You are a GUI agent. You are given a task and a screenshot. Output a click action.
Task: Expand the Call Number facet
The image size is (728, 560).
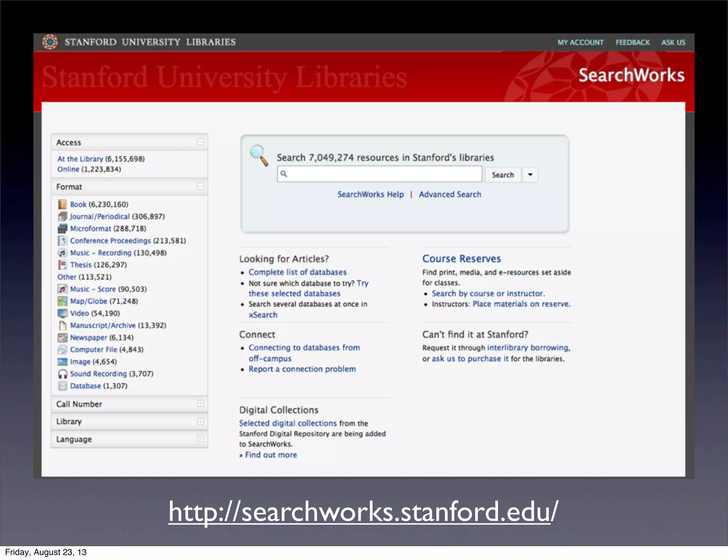point(200,404)
